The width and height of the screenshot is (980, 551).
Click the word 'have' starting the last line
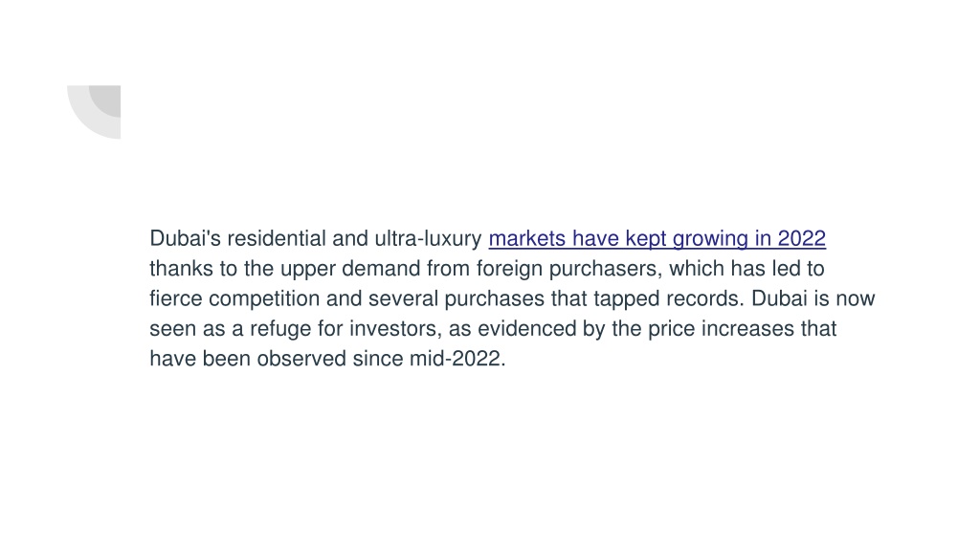pos(172,359)
